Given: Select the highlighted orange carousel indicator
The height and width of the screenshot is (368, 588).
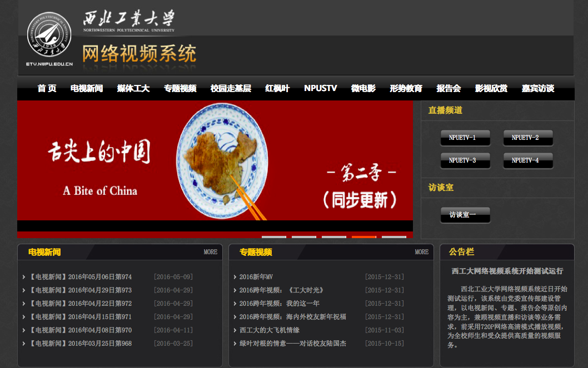Looking at the screenshot, I should coord(364,236).
